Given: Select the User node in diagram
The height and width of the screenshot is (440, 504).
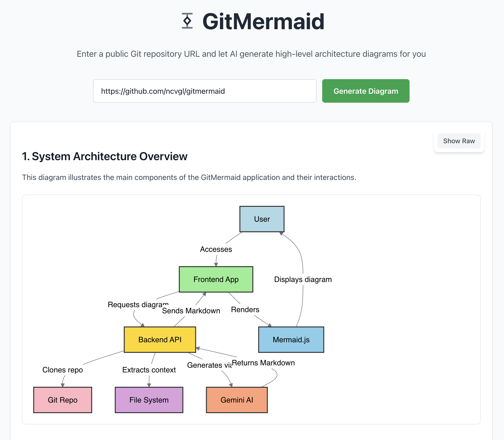Looking at the screenshot, I should [x=262, y=219].
